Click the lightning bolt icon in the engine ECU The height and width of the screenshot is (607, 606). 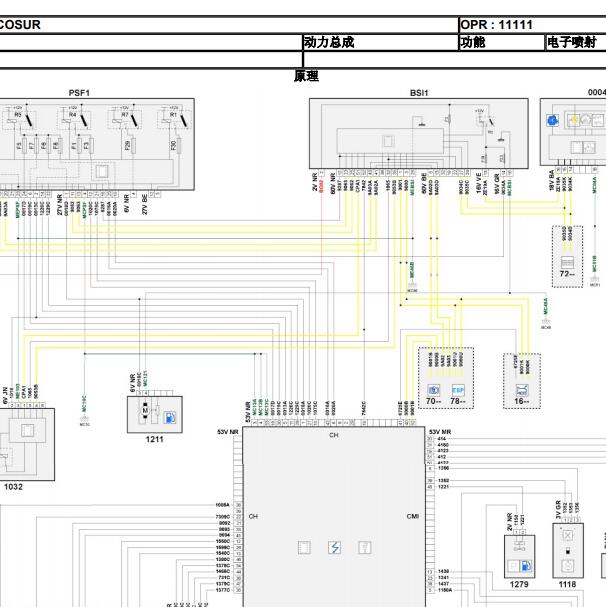334,547
